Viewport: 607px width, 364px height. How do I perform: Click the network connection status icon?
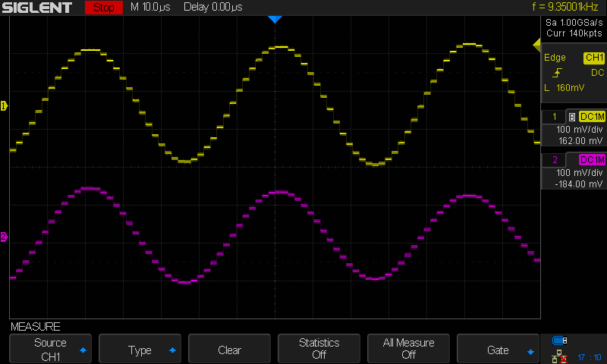coord(560,355)
